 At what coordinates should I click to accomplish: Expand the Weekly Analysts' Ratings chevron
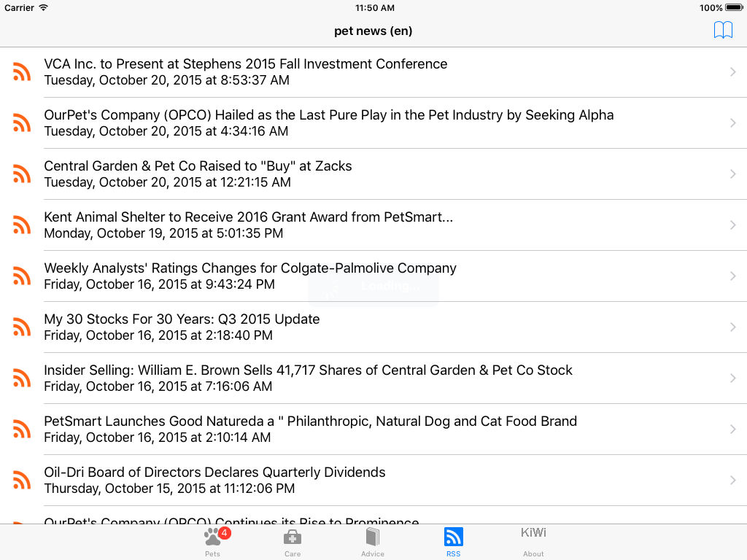[x=732, y=276]
